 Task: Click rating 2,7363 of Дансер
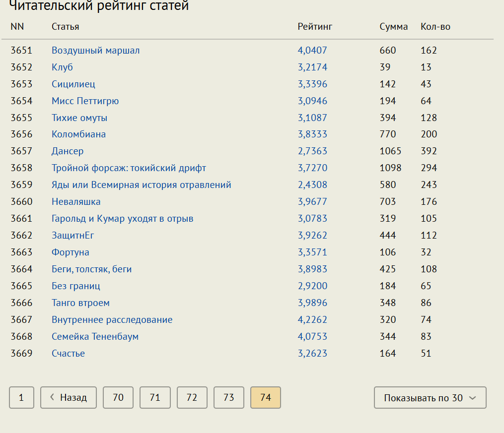(312, 151)
